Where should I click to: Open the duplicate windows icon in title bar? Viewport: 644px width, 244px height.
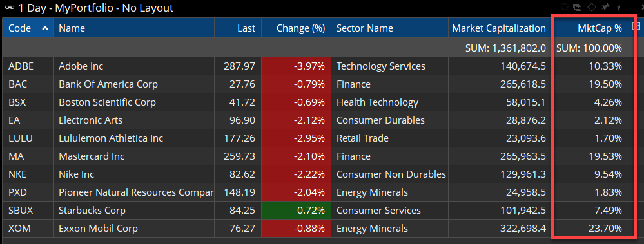pyautogui.click(x=578, y=7)
